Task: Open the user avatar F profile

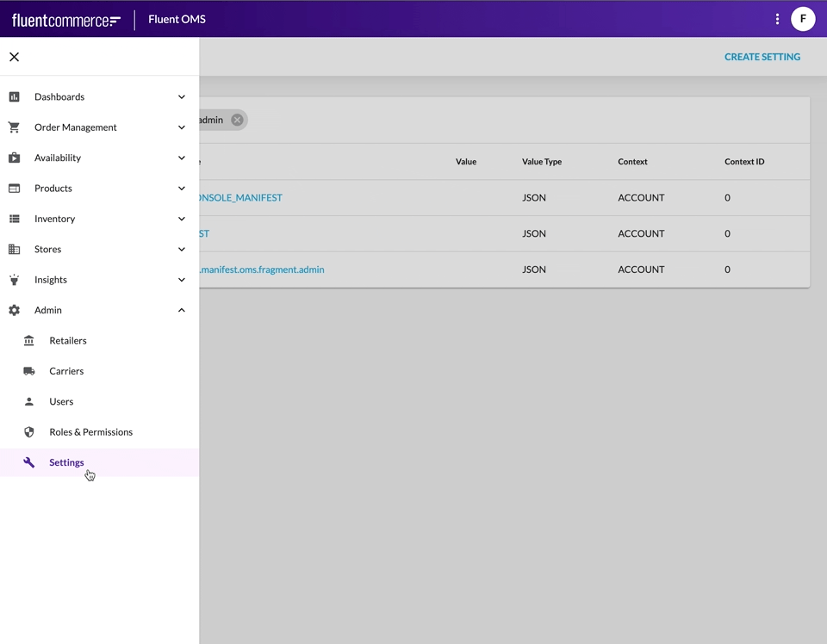Action: (x=803, y=19)
